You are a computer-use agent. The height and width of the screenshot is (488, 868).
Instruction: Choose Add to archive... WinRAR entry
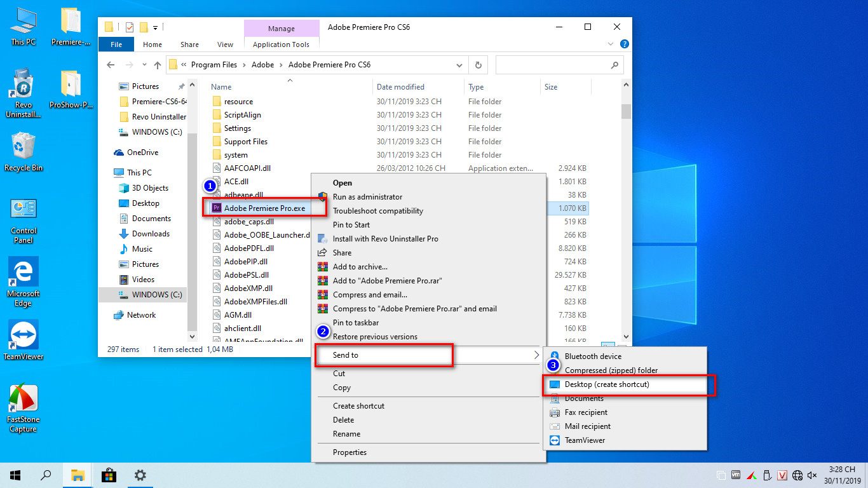point(360,267)
